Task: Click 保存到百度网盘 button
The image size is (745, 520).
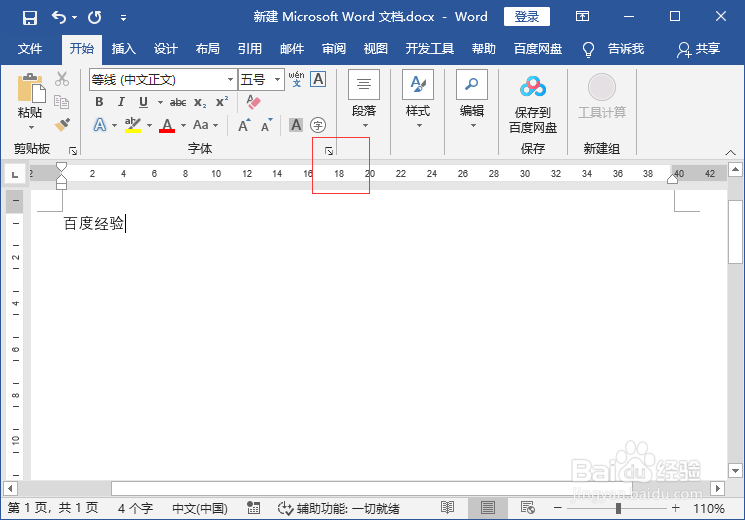Action: pyautogui.click(x=533, y=104)
